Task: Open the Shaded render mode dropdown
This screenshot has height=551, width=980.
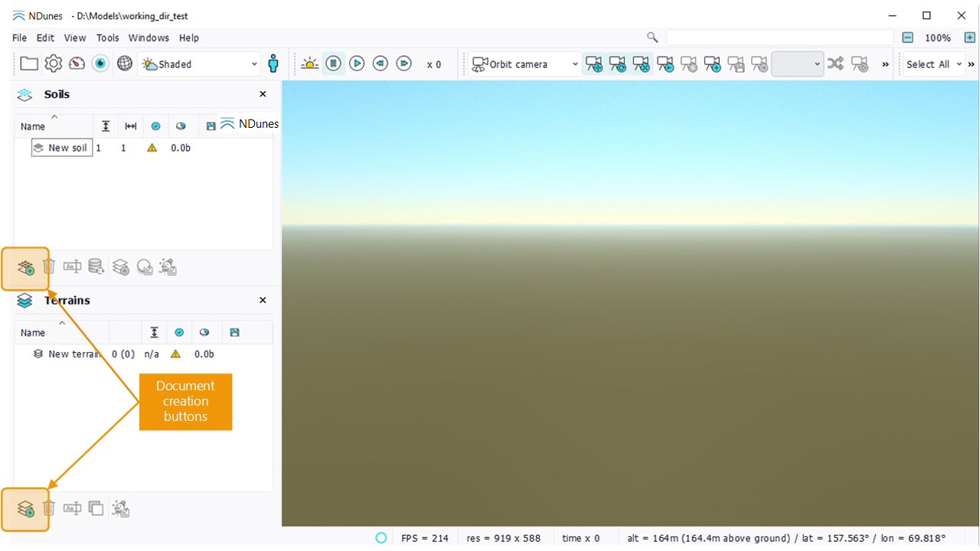Action: (200, 64)
